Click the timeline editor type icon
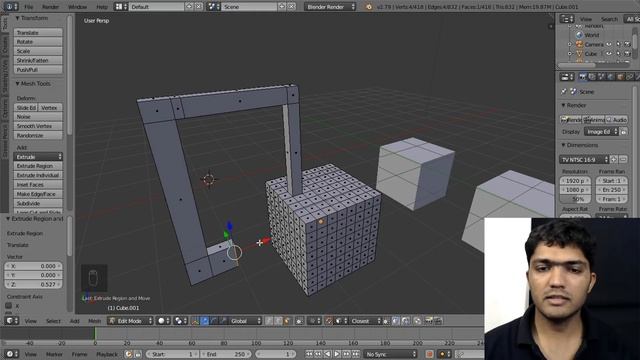 click(11, 354)
